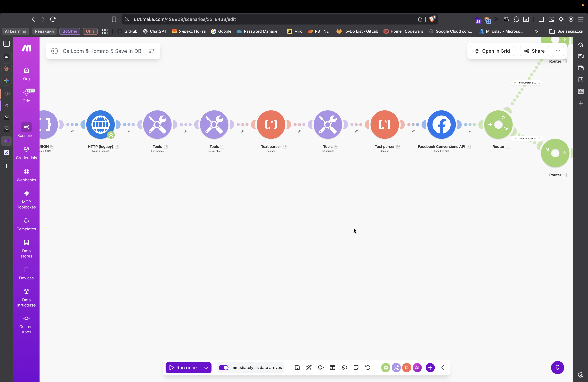Toggle the filter on the If not utm_match route
Viewport: 588px width, 382px height.
[x=540, y=138]
